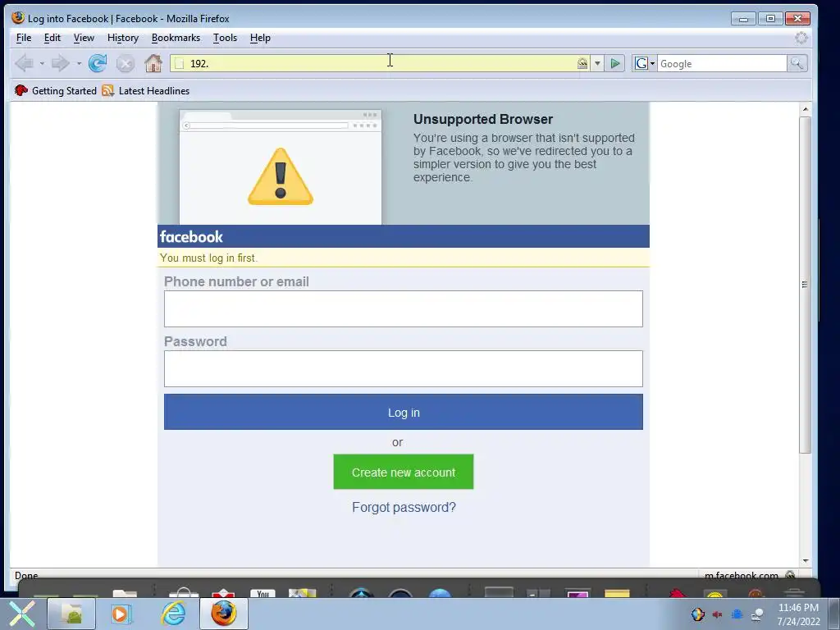Viewport: 840px width, 630px height.
Task: Click the blue Log in button
Action: coord(404,412)
